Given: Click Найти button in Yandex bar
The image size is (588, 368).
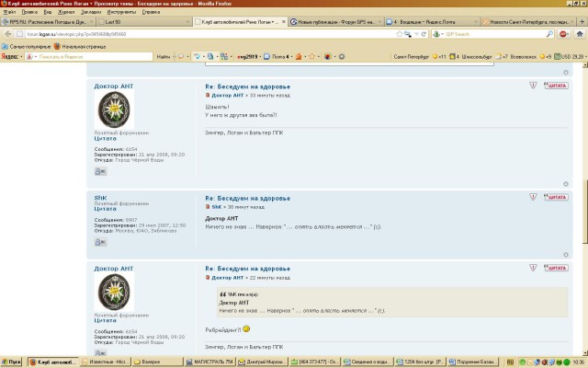Looking at the screenshot, I should point(164,57).
